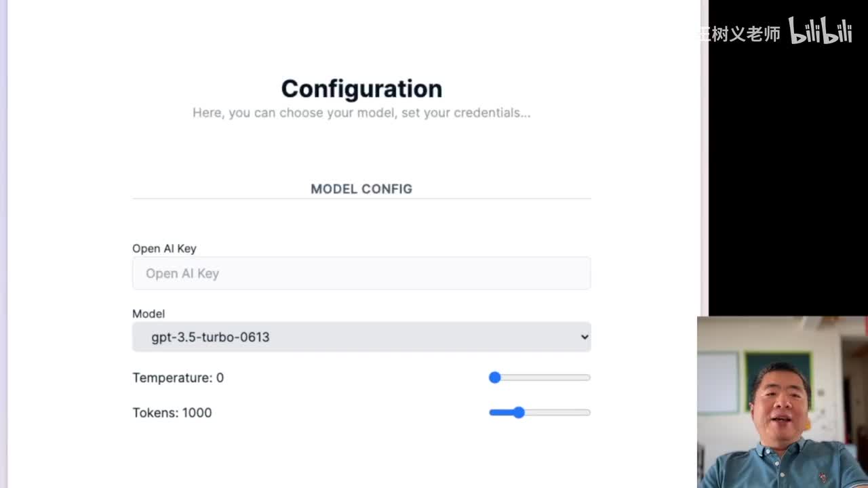The width and height of the screenshot is (868, 488).
Task: Click the subtitle text below Configuration
Action: (x=361, y=113)
